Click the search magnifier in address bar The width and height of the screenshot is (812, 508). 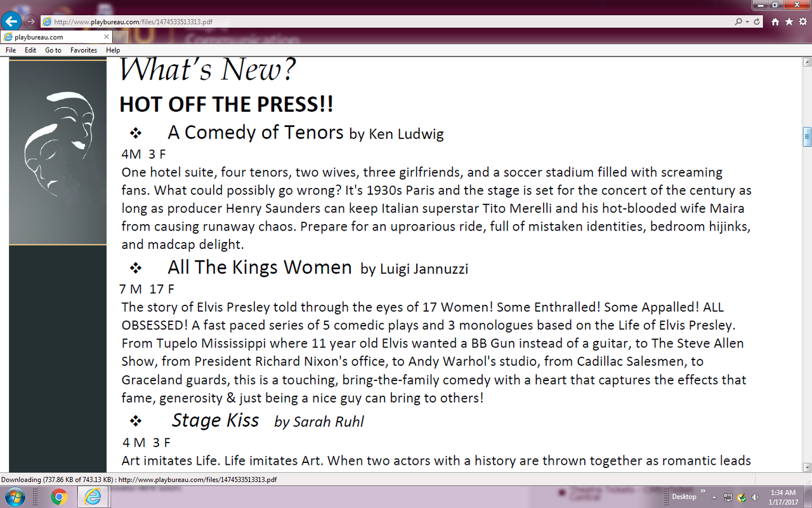pos(738,22)
